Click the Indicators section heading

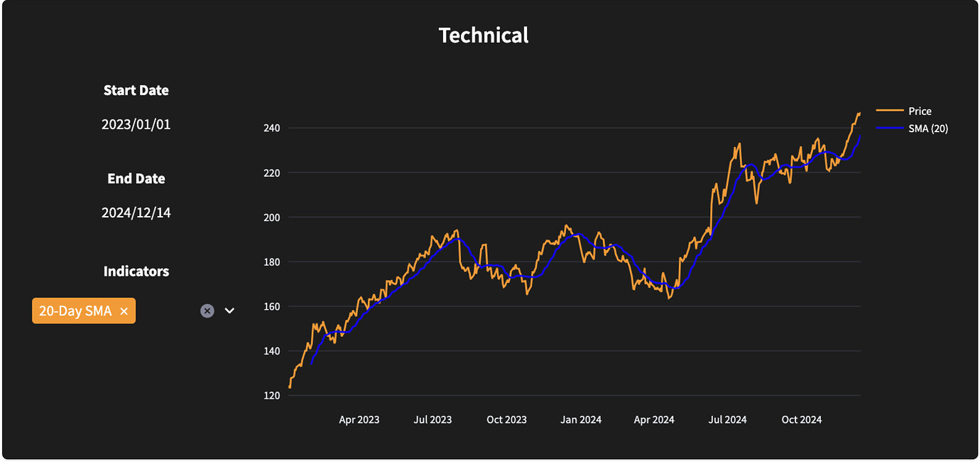click(x=136, y=271)
